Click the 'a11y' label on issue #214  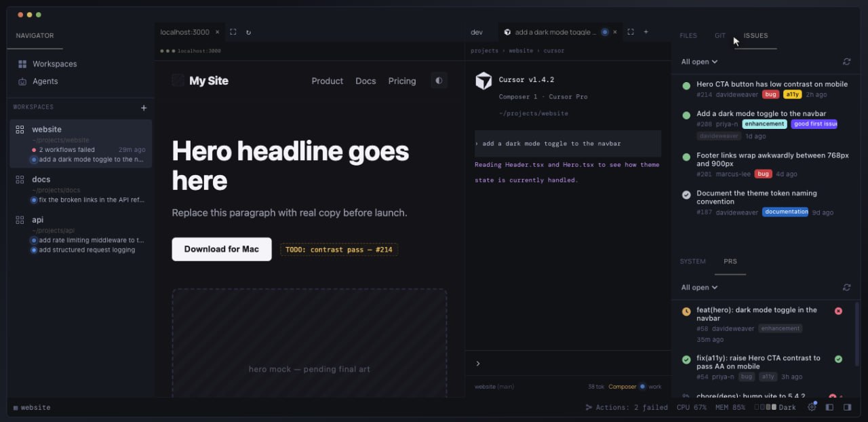point(792,95)
